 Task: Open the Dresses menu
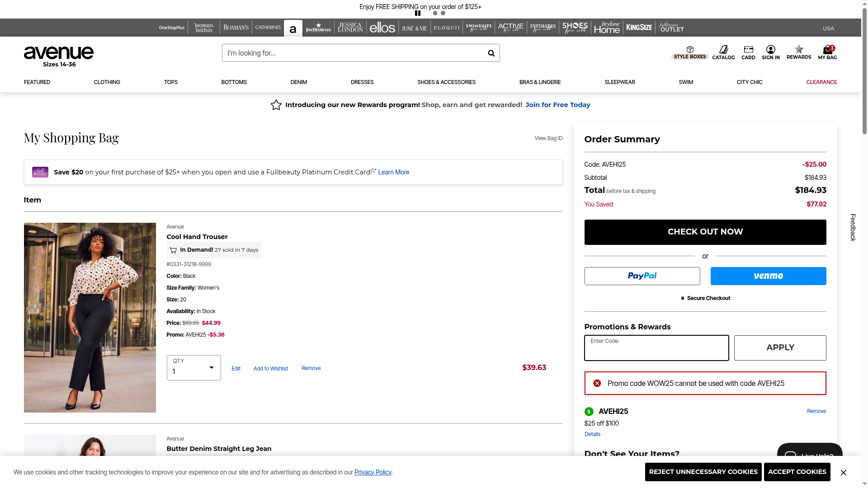click(362, 82)
